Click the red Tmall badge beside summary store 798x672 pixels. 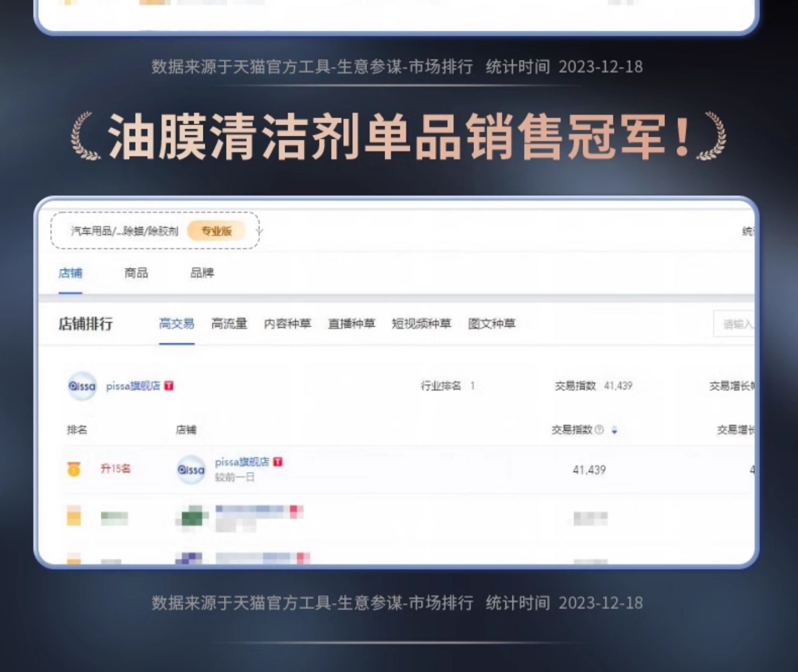point(169,386)
